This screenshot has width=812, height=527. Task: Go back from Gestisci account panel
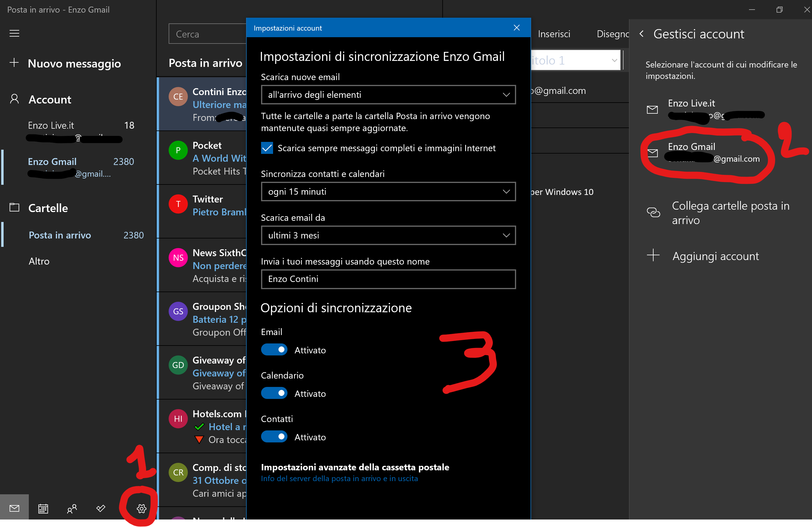[x=642, y=34]
